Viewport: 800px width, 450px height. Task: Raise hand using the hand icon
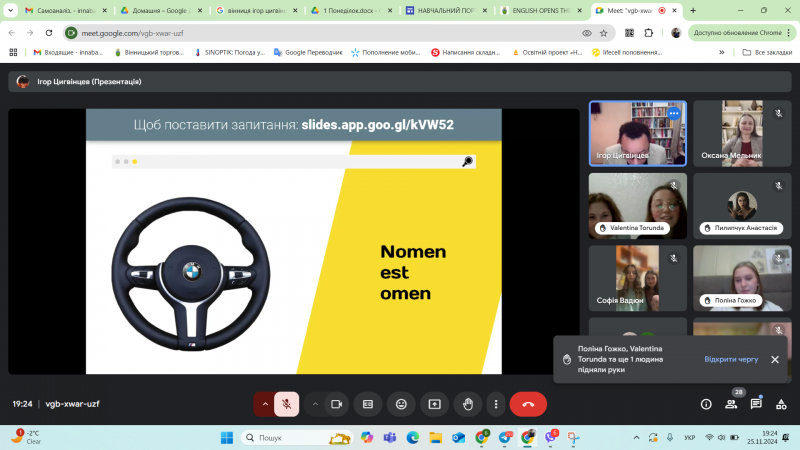point(468,404)
